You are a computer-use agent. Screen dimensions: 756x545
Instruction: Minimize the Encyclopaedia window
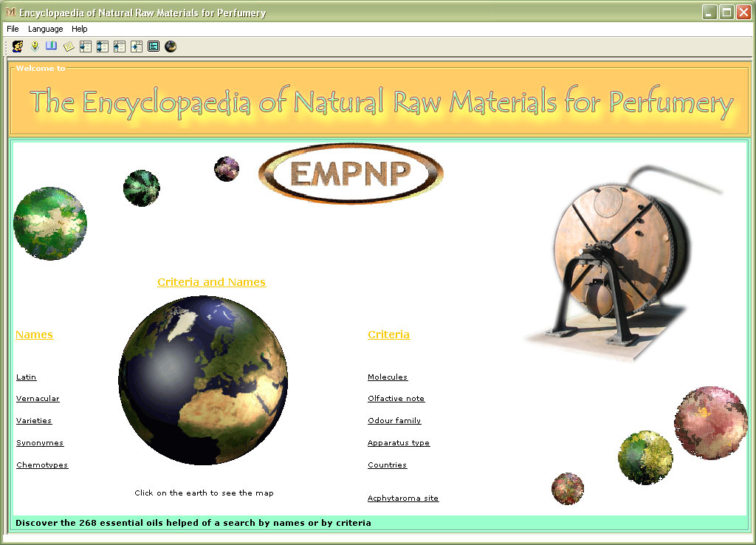tap(709, 12)
